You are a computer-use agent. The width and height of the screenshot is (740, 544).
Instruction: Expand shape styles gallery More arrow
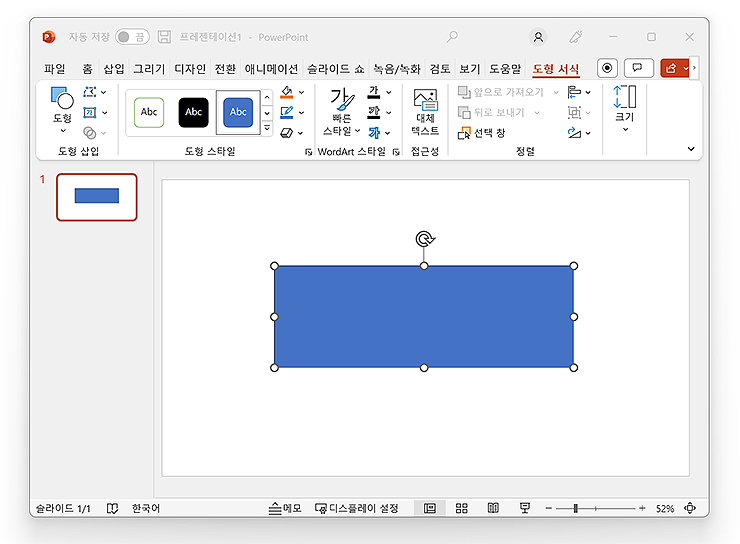click(x=267, y=128)
